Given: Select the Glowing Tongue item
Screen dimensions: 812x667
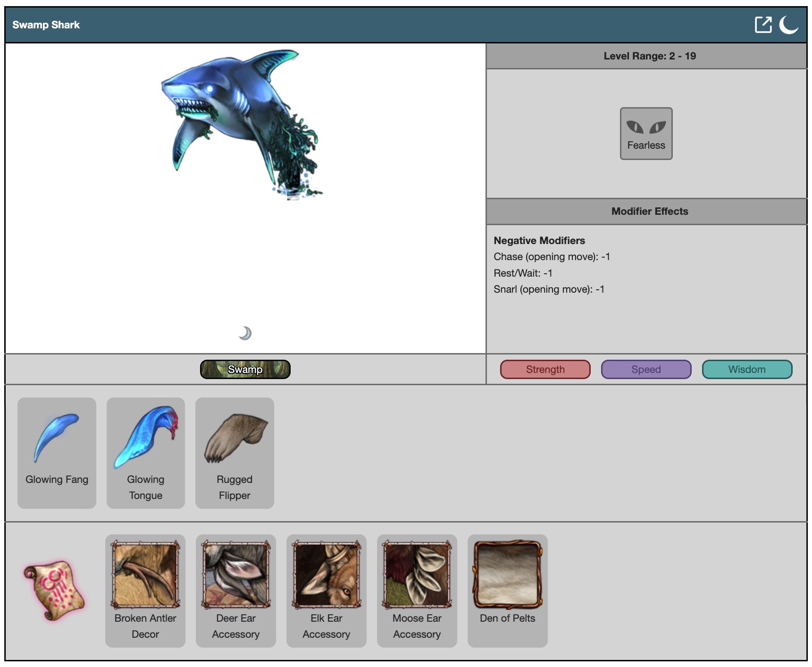Looking at the screenshot, I should pos(145,452).
